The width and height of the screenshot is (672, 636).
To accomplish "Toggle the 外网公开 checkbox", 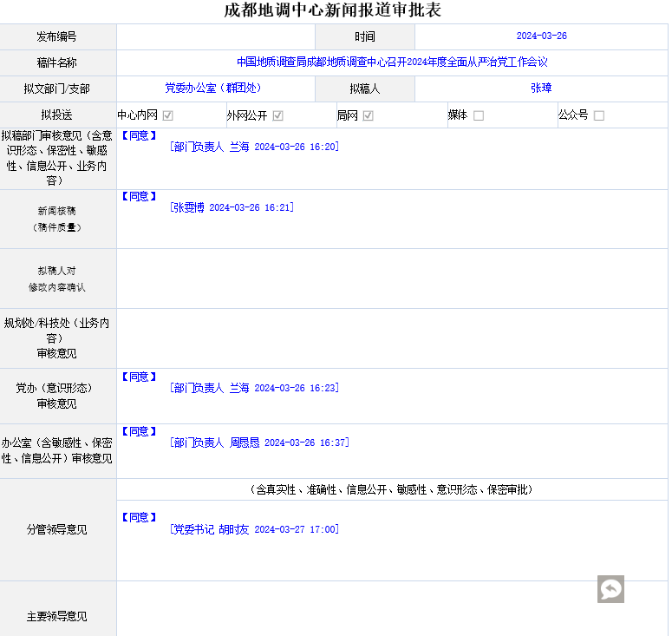I will tap(278, 115).
